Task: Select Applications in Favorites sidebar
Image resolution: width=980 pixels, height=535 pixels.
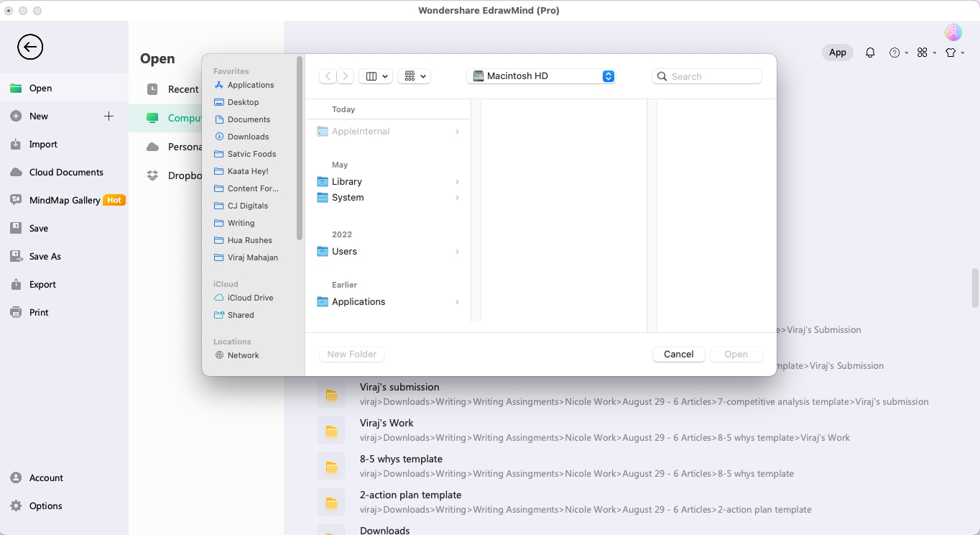Action: (x=251, y=85)
